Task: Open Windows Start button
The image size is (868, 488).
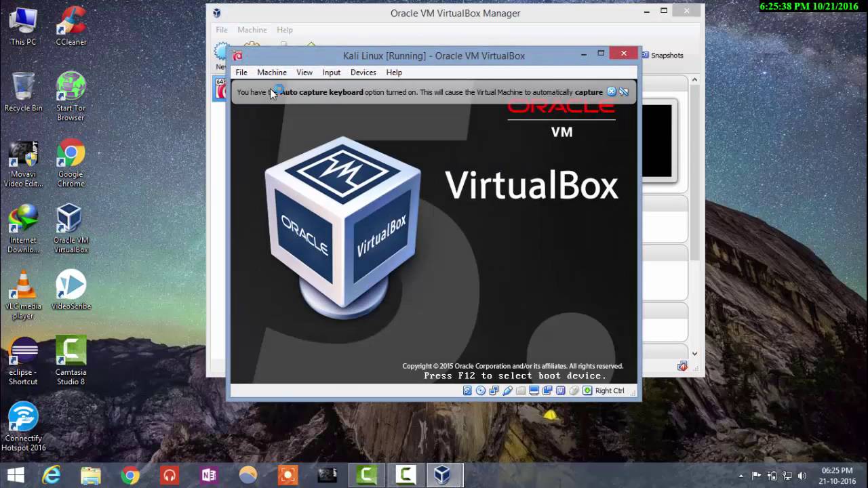Action: (15, 475)
